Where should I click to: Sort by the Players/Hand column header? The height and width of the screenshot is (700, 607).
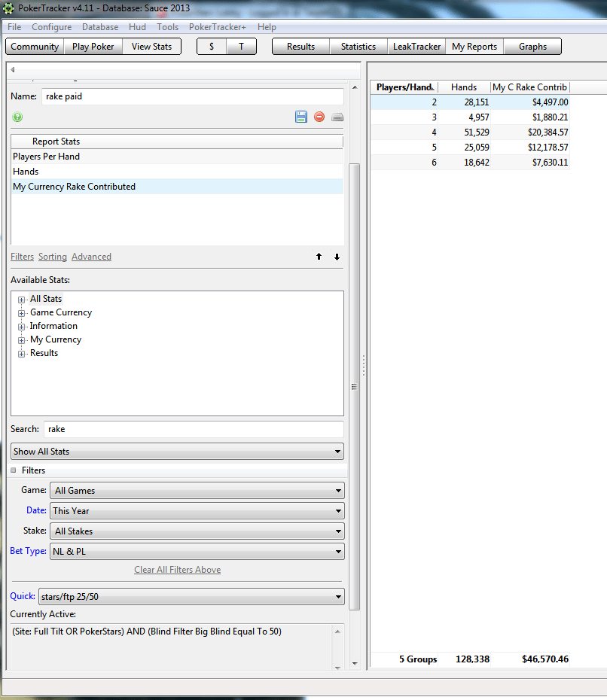(x=404, y=87)
